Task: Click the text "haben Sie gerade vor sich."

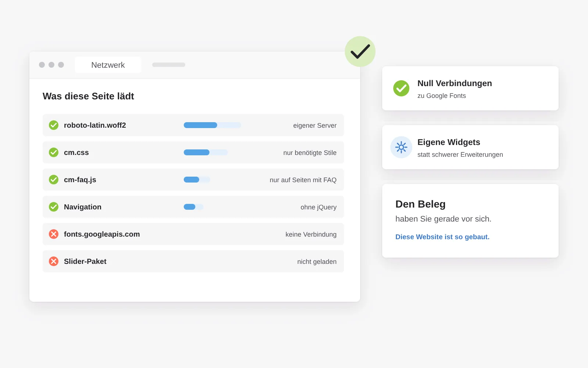Action: tap(443, 219)
